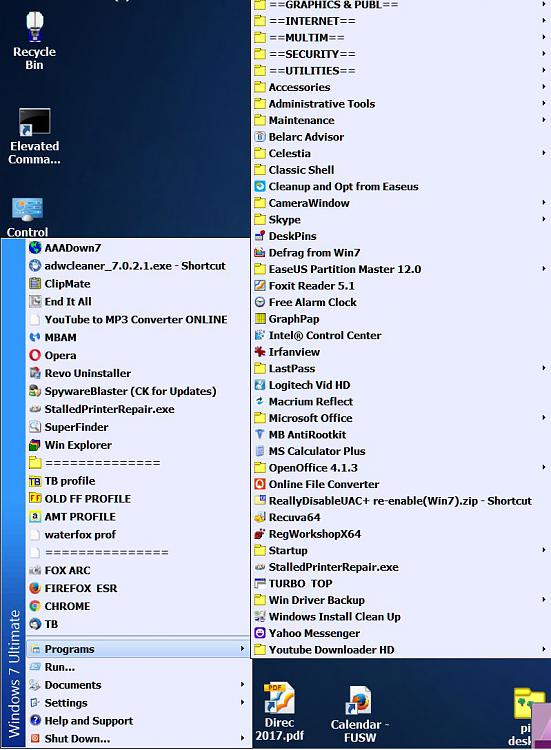Click "adwcleaner_7.0.2.1.exe - Shortcut" entry
551x750 pixels.
coord(138,266)
